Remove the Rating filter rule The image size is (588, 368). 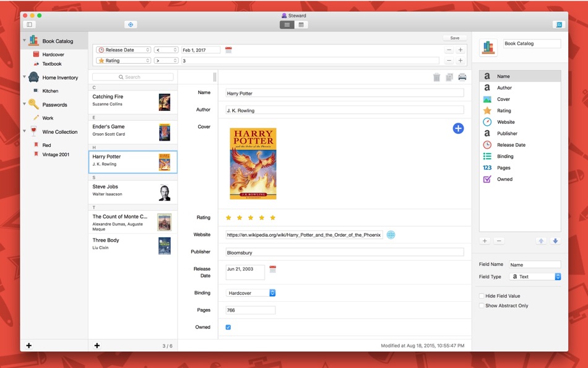(449, 61)
